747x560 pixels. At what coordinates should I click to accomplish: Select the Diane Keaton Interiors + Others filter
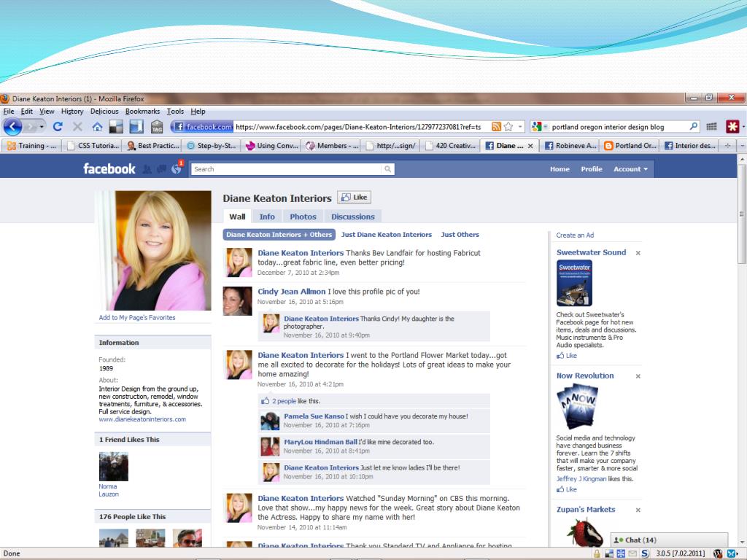(x=279, y=235)
